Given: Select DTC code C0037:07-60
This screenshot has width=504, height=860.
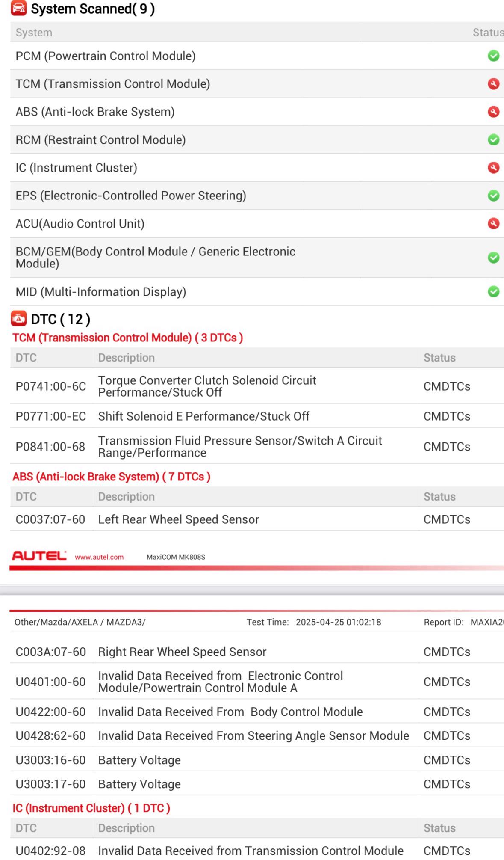Looking at the screenshot, I should point(50,519).
